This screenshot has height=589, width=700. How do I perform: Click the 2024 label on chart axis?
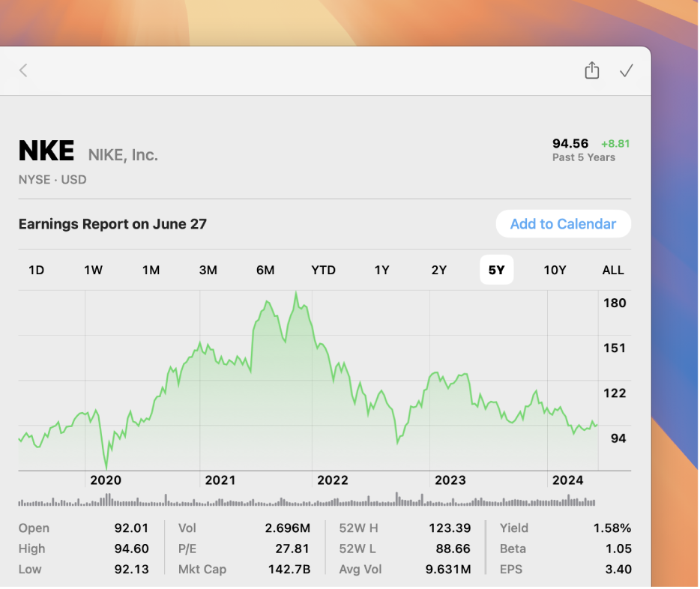coord(568,480)
